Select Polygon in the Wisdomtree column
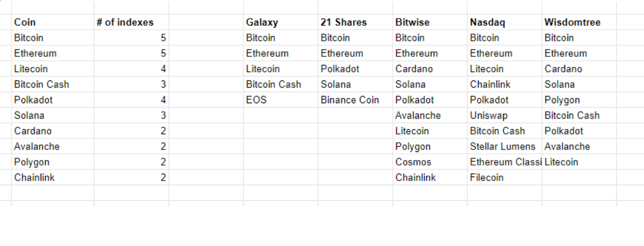 pos(579,100)
